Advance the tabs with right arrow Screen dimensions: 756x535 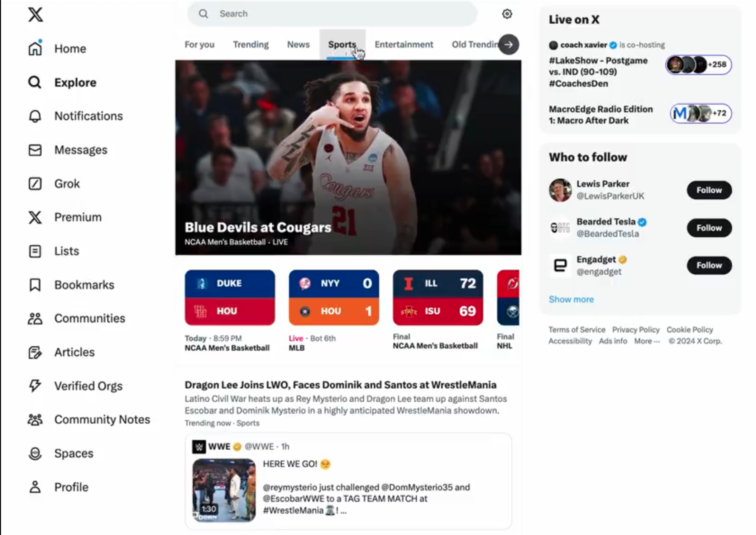[508, 44]
